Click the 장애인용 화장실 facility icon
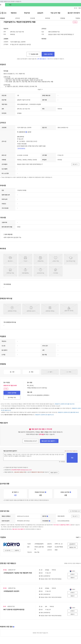81x644 pixels. pyautogui.click(x=50, y=309)
